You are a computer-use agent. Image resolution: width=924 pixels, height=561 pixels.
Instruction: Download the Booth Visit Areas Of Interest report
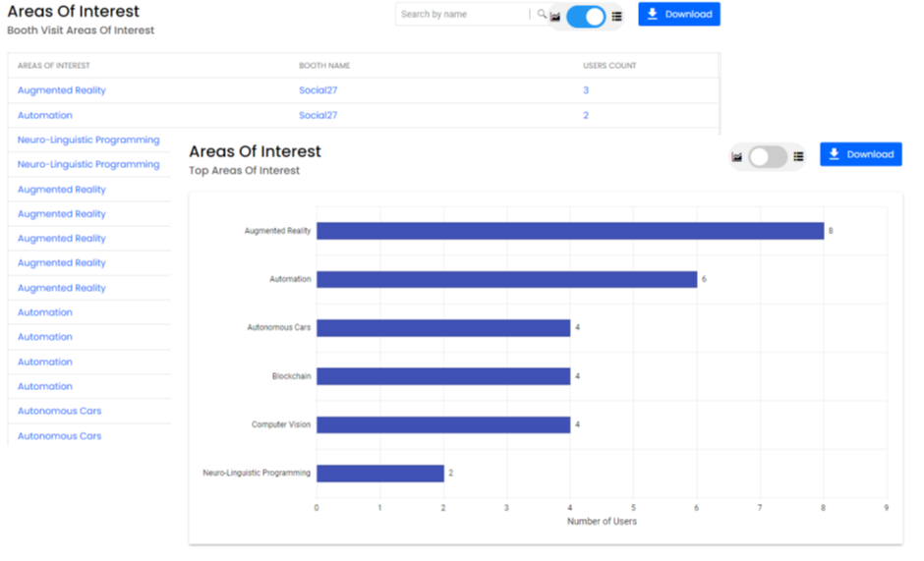678,15
